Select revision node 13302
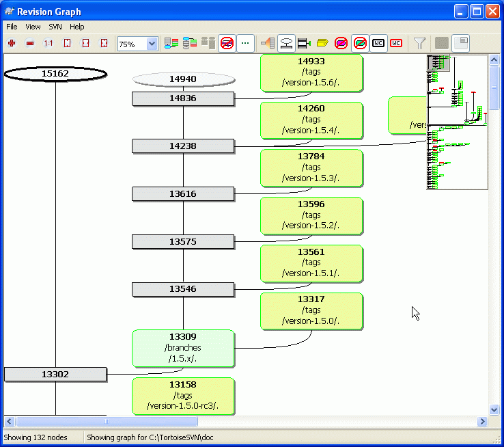Image resolution: width=504 pixels, height=447 pixels. [55, 375]
